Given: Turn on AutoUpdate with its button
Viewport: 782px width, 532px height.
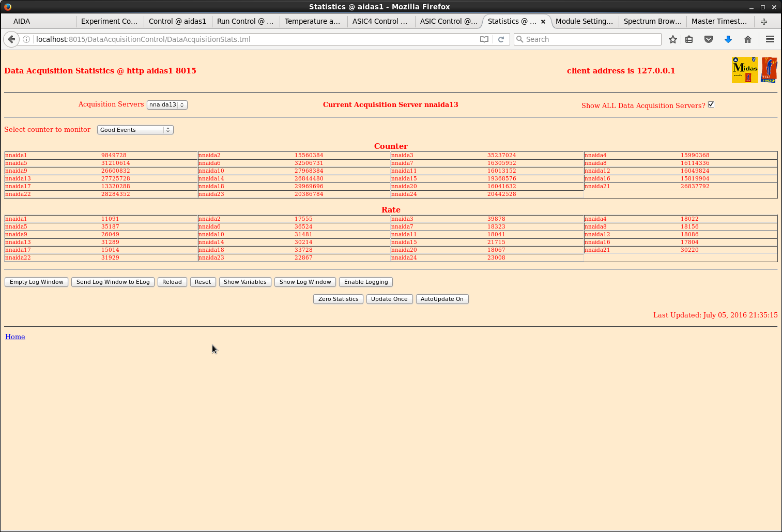Looking at the screenshot, I should coord(442,299).
